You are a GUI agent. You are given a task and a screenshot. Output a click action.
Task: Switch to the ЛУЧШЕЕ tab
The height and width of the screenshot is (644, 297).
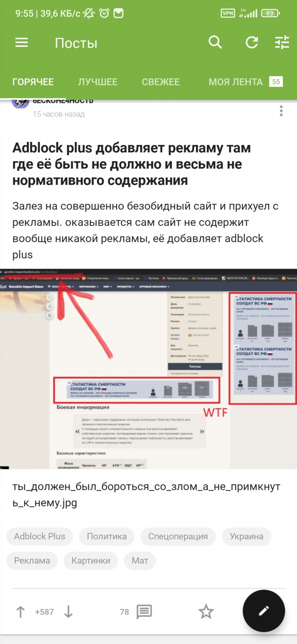click(98, 82)
